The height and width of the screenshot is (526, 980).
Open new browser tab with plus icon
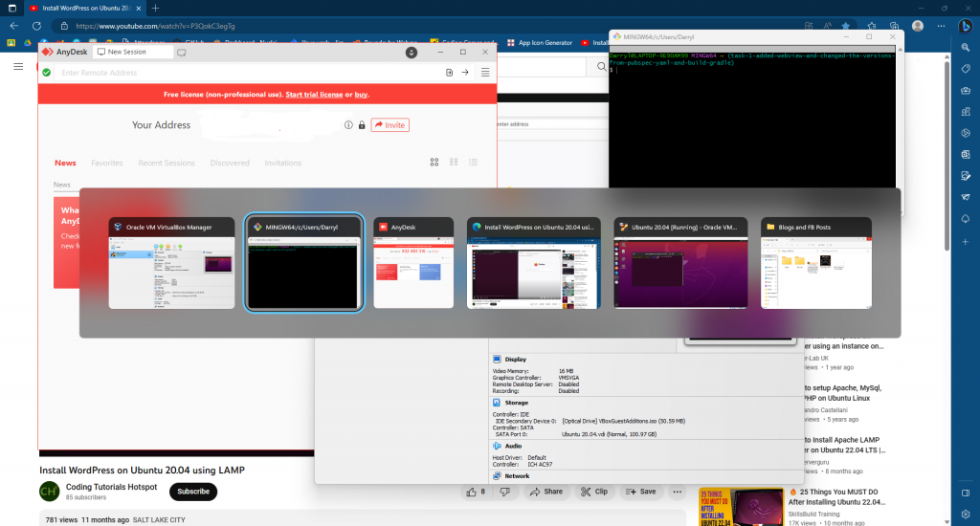click(155, 8)
